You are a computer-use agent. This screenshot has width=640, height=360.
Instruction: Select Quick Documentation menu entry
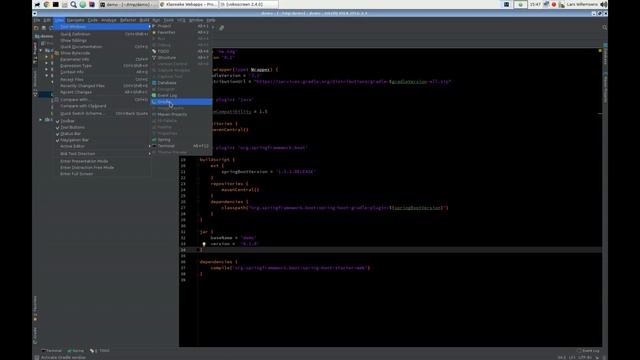(102, 47)
